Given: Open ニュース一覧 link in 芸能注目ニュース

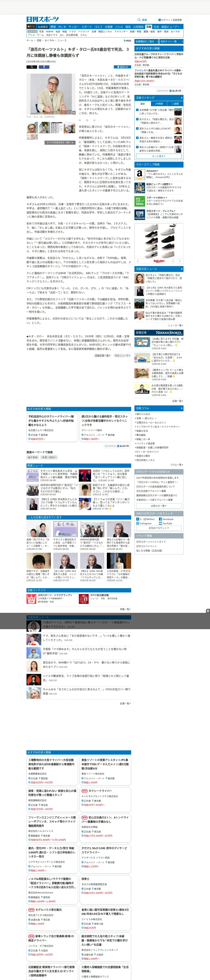Looking at the screenshot, I should tap(175, 325).
